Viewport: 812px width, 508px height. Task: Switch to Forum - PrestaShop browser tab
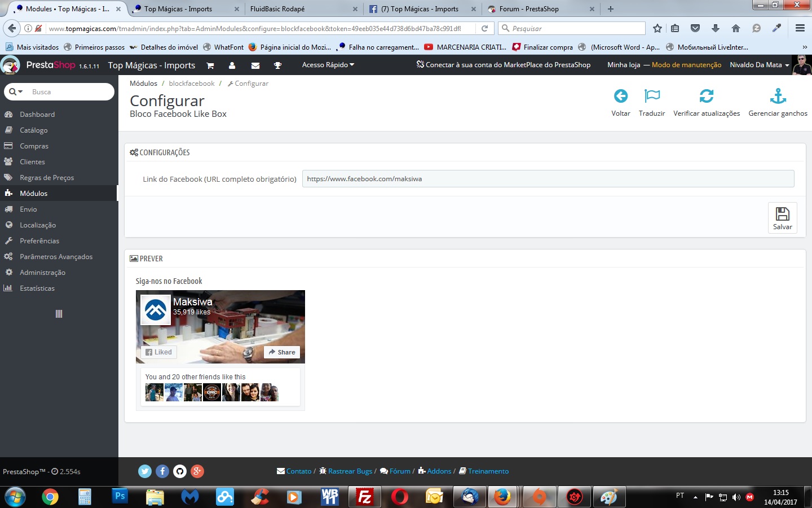540,8
